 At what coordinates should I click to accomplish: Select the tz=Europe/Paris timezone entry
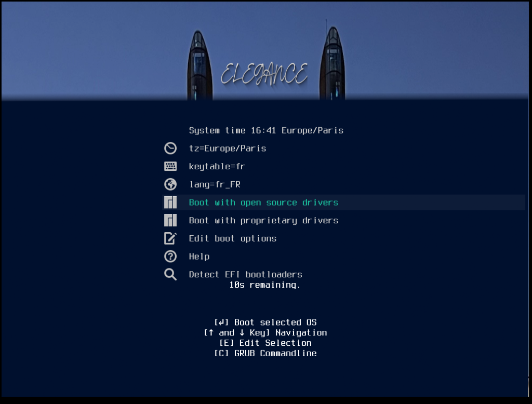tap(228, 149)
